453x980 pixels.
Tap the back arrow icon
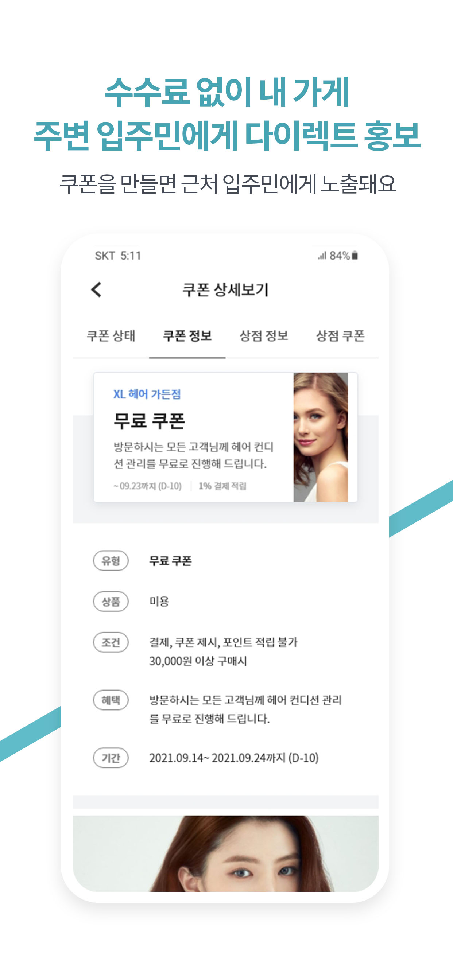(96, 289)
